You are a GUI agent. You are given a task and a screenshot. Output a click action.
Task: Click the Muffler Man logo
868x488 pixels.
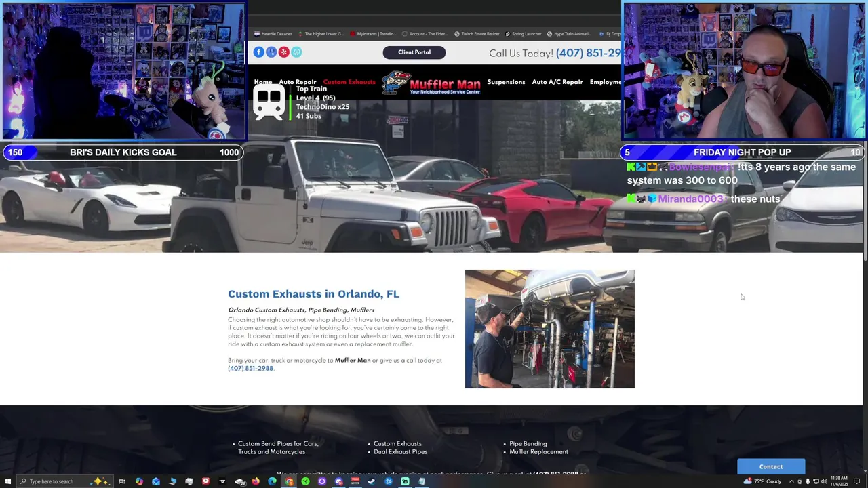[431, 83]
